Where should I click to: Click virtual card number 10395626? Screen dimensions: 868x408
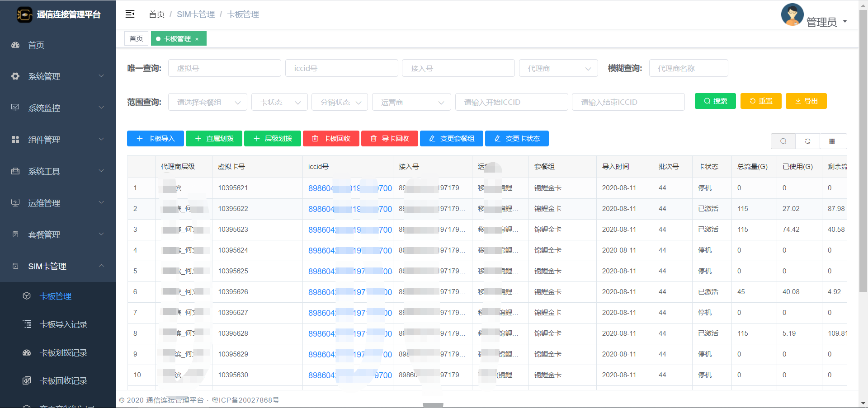233,292
